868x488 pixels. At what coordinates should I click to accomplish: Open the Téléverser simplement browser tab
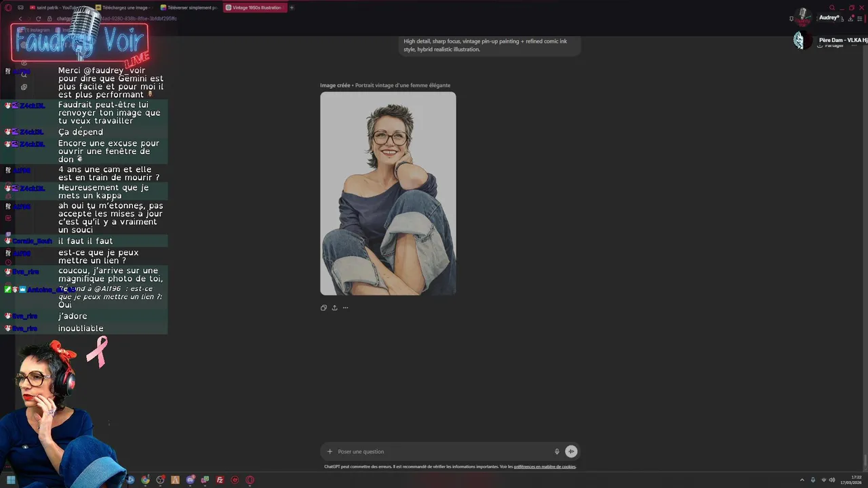tap(189, 7)
